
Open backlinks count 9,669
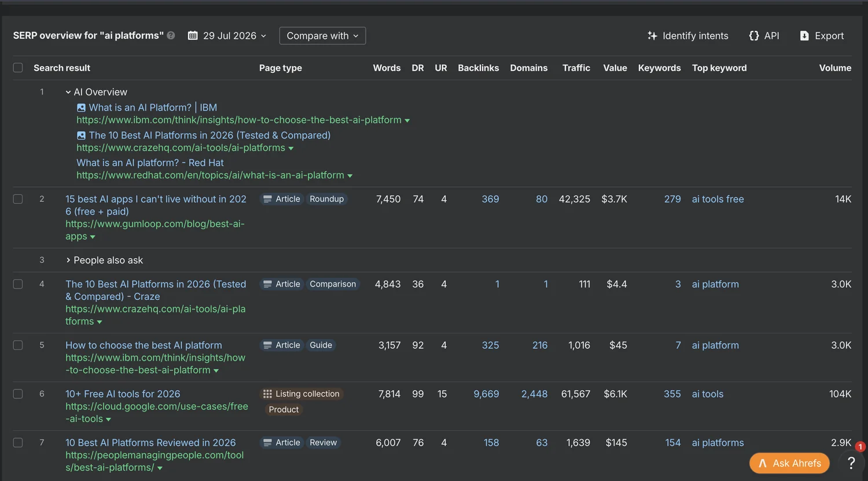(486, 394)
